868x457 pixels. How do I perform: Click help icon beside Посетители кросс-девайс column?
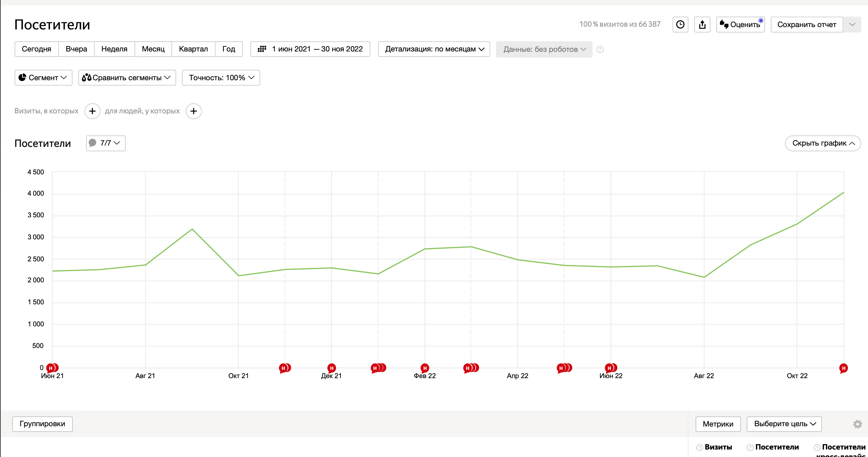(817, 448)
